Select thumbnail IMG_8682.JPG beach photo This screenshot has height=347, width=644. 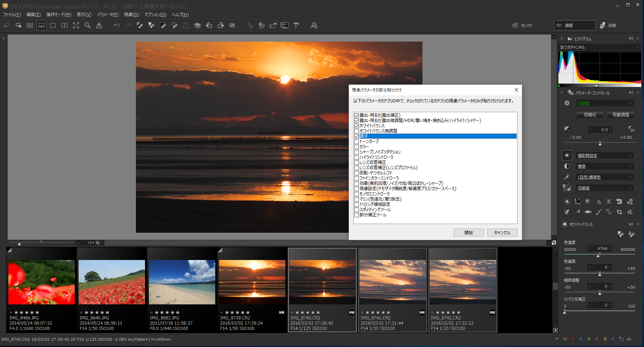pos(182,290)
